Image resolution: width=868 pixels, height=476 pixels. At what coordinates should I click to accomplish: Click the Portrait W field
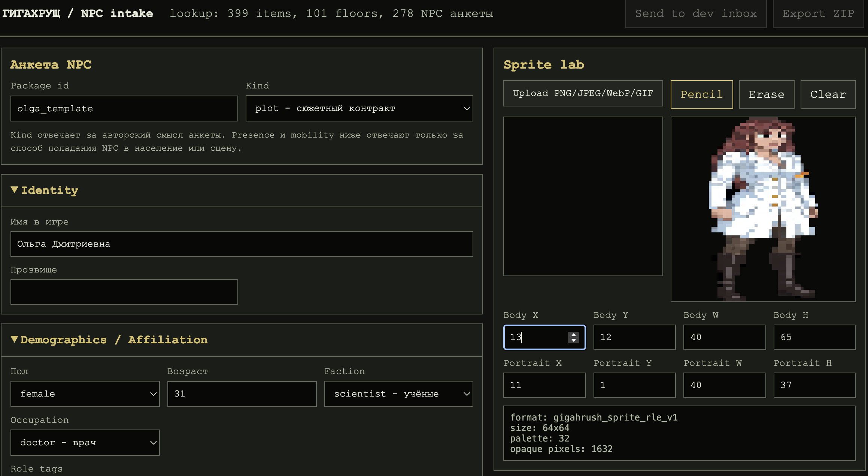coord(724,385)
